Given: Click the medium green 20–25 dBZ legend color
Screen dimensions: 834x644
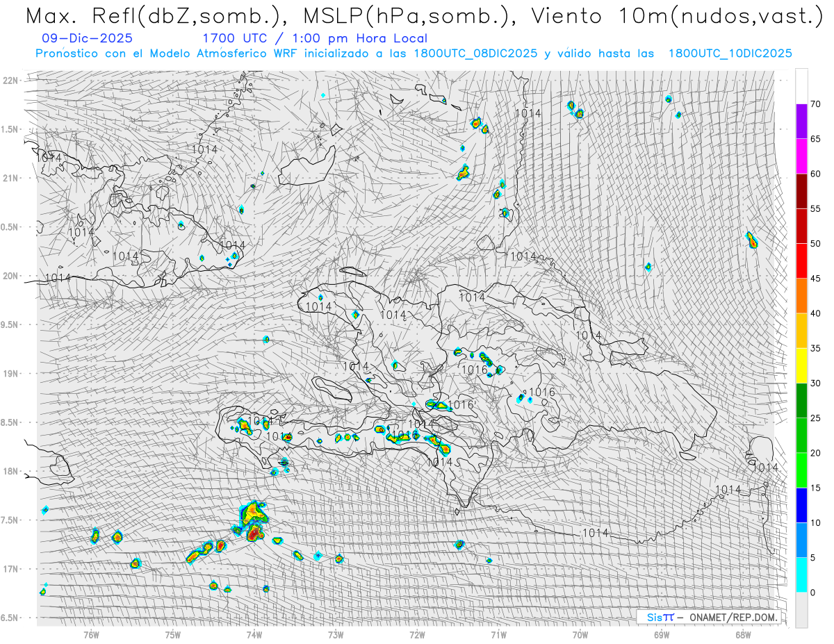Looking at the screenshot, I should pos(801,435).
